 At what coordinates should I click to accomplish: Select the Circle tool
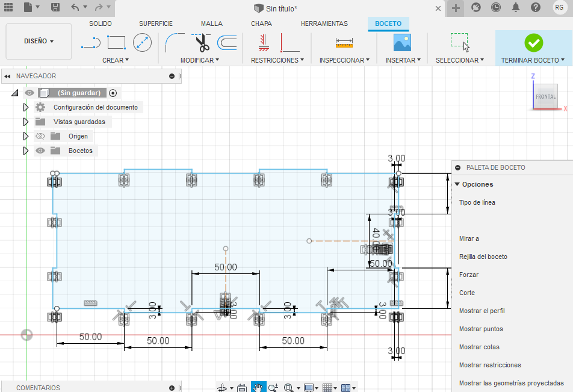point(142,42)
